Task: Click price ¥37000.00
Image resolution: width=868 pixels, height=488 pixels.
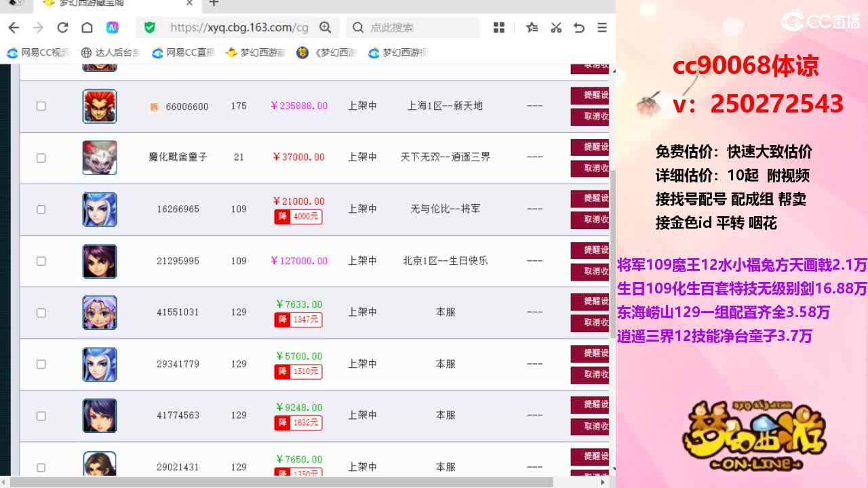Action: [298, 157]
